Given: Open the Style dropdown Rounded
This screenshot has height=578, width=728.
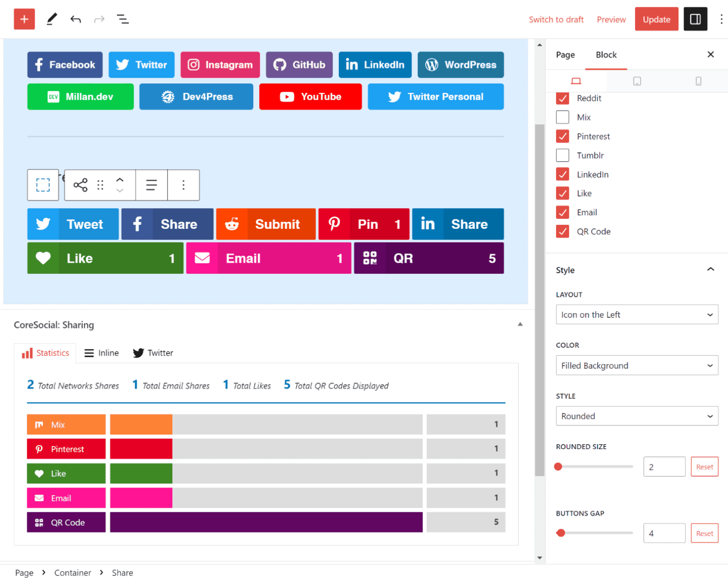Looking at the screenshot, I should tap(637, 416).
